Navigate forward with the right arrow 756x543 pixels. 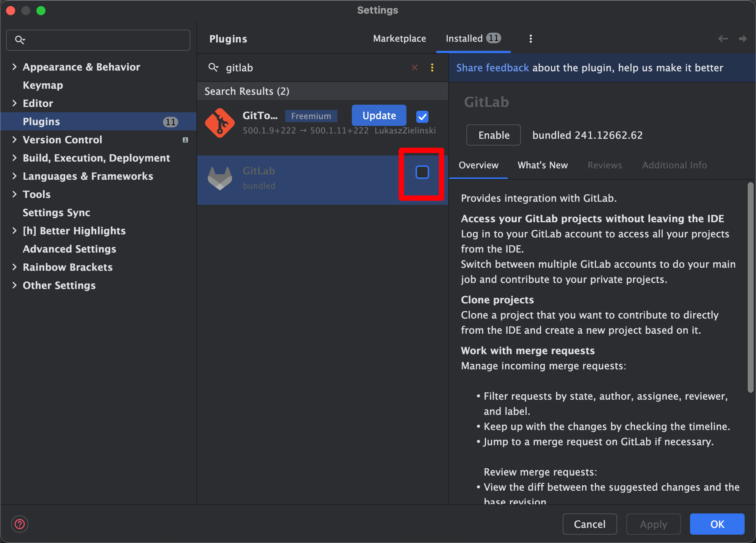[x=742, y=39]
